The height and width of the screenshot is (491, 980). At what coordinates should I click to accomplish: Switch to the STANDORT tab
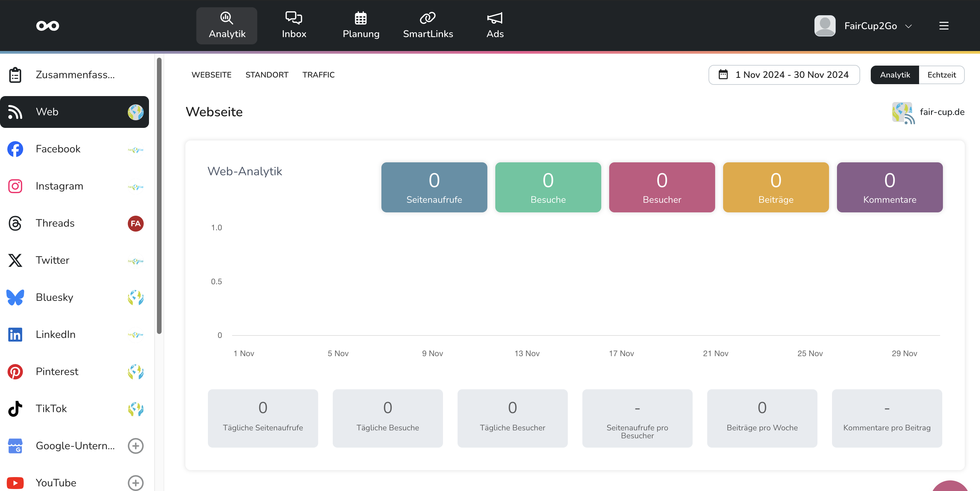[267, 75]
